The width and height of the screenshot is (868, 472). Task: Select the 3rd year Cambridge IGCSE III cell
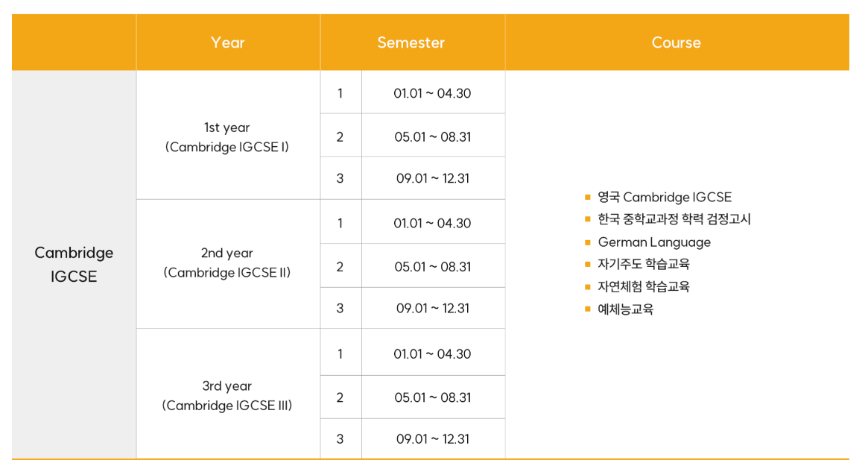click(227, 396)
